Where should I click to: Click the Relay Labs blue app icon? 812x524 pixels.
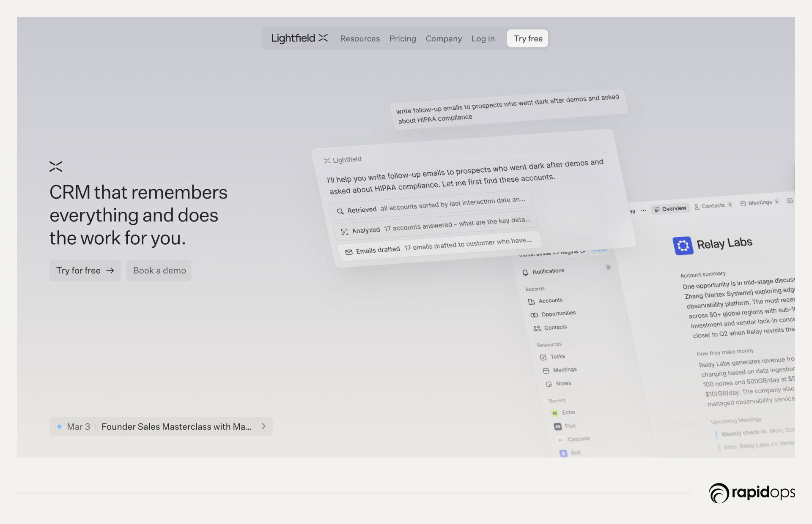click(x=683, y=246)
